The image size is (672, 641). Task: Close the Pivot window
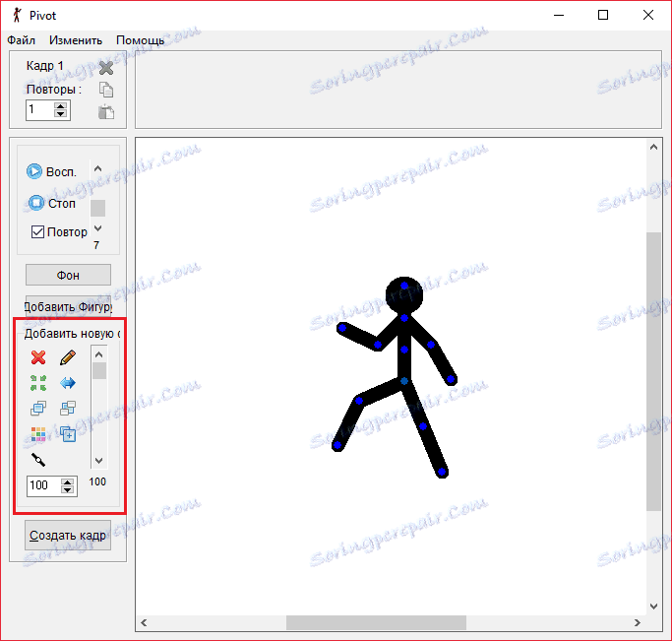pyautogui.click(x=648, y=15)
